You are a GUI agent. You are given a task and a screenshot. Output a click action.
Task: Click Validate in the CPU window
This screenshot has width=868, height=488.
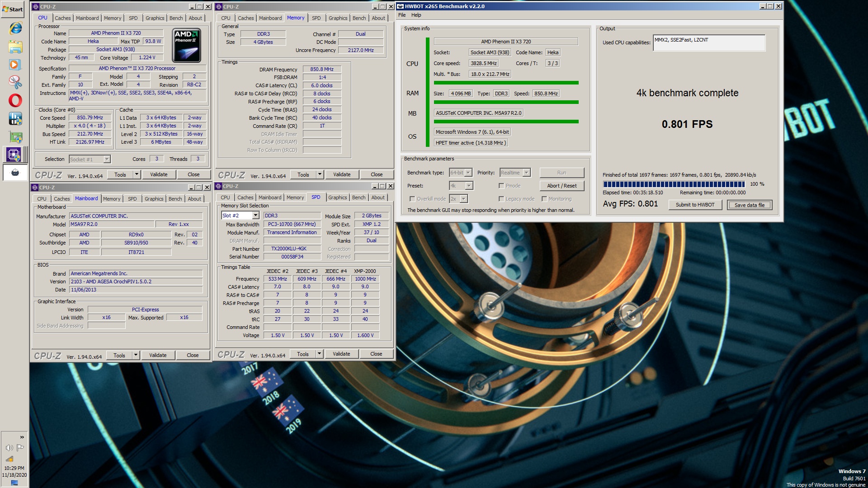pyautogui.click(x=159, y=174)
